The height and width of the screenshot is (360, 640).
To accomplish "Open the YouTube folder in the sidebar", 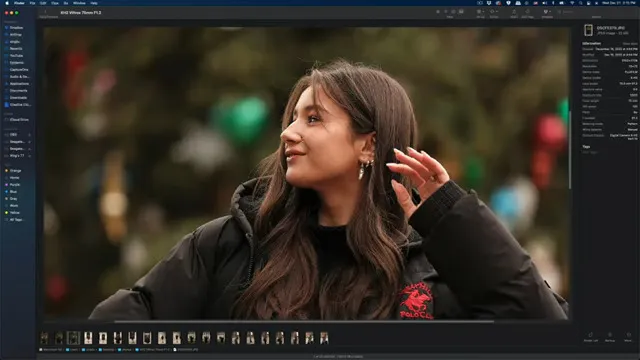I will tap(16, 56).
